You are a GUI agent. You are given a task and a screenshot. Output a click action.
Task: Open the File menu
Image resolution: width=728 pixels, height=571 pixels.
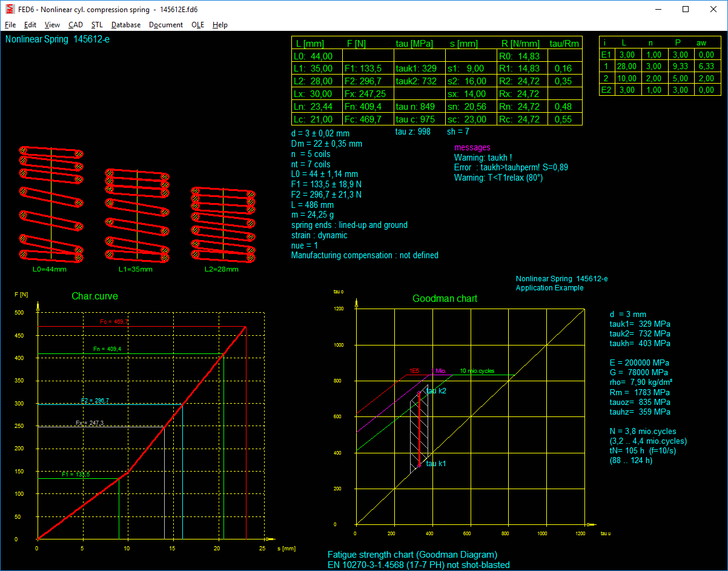10,25
